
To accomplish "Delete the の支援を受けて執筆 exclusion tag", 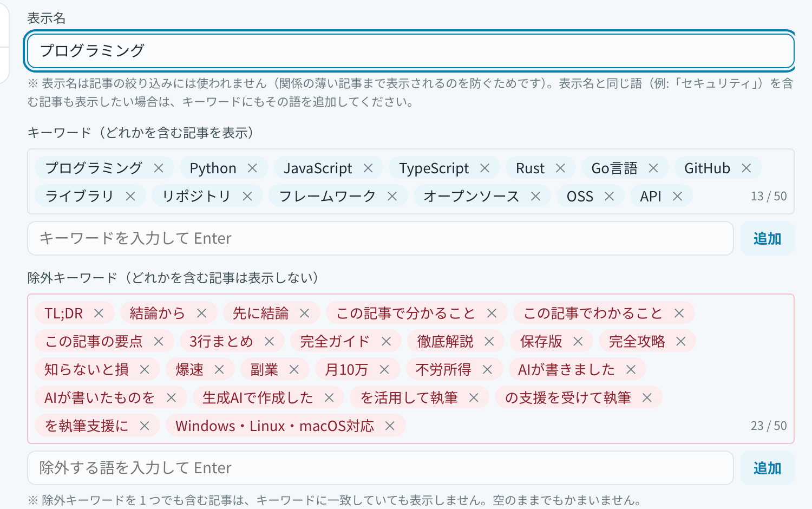I will pos(647,397).
